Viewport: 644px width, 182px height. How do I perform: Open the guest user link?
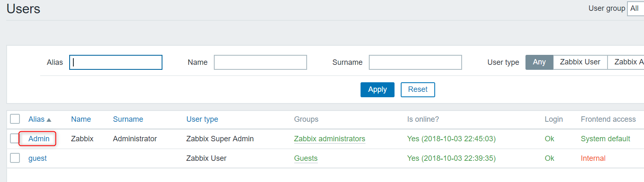pyautogui.click(x=37, y=158)
